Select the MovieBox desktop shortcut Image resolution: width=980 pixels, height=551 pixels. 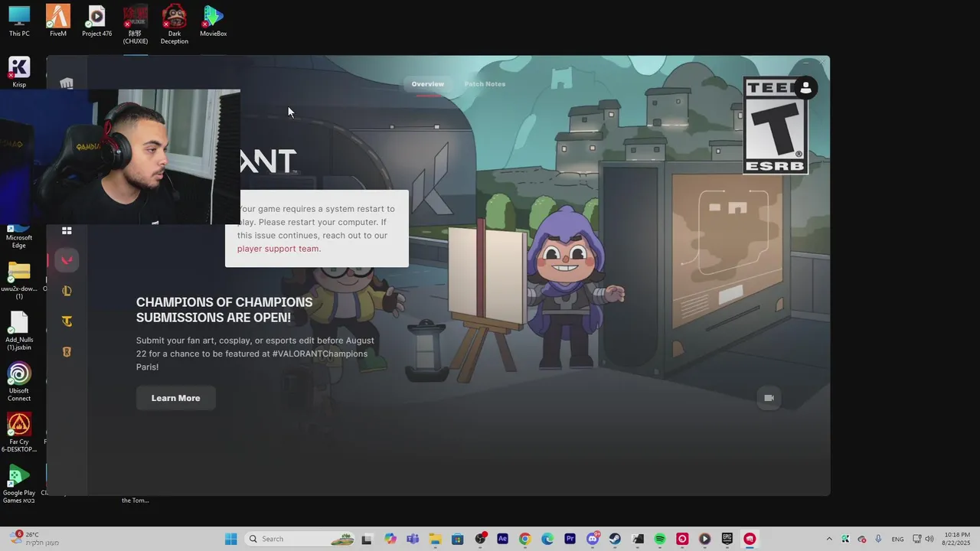pos(214,21)
